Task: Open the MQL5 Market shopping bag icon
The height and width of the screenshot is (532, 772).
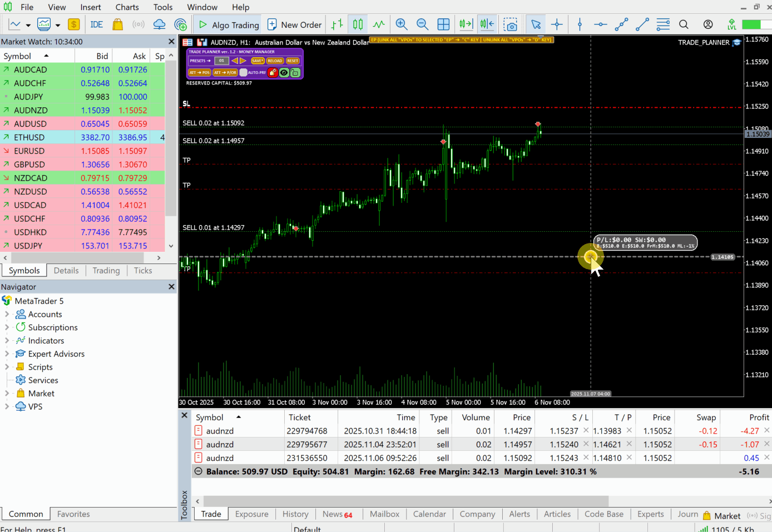Action: pyautogui.click(x=117, y=24)
